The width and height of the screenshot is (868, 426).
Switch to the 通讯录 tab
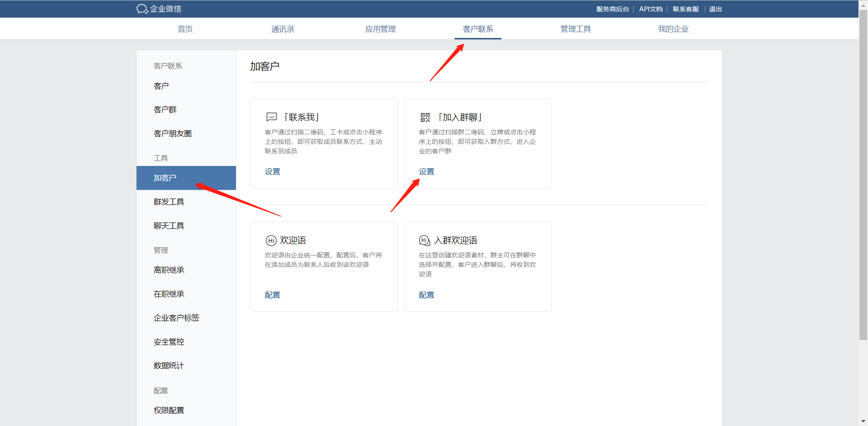pyautogui.click(x=283, y=29)
